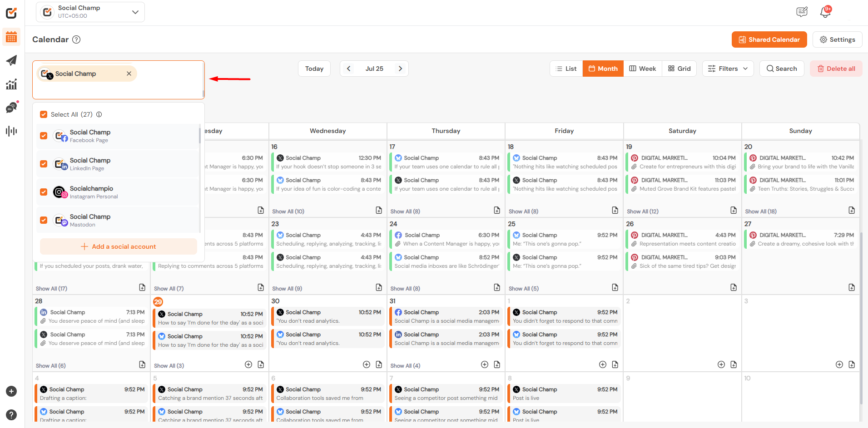Image resolution: width=868 pixels, height=428 pixels.
Task: Add a post on day 30
Action: point(367,364)
